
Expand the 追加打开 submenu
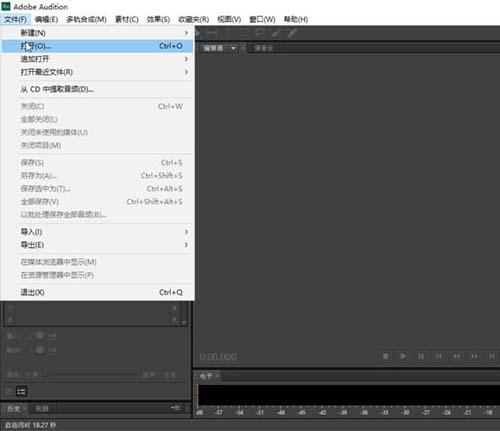point(186,59)
